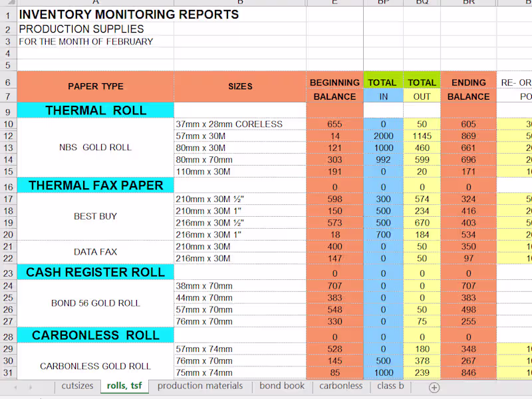Click the cell containing value 2000
The height and width of the screenshot is (399, 532).
click(x=383, y=135)
